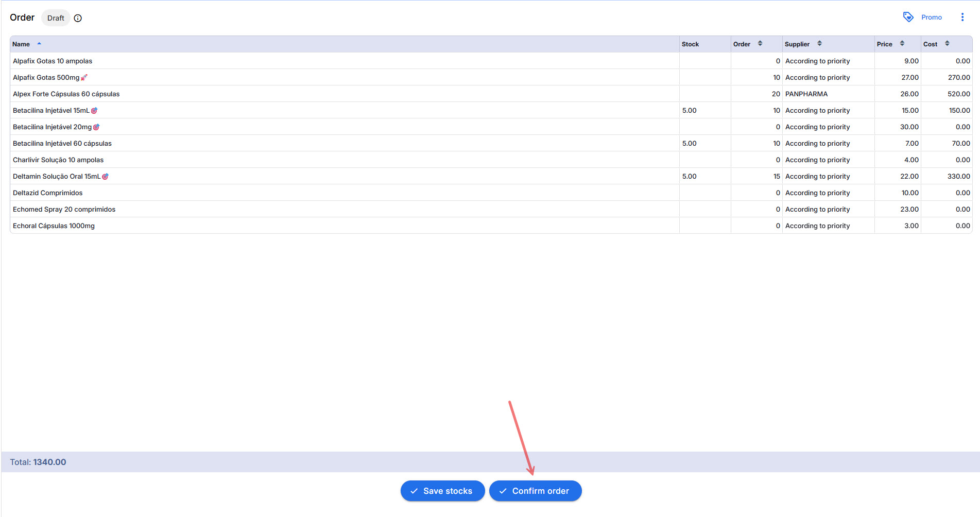This screenshot has width=980, height=517.
Task: Open supplier dropdown for Echoral Cápsulas 1000mg
Action: [x=828, y=226]
